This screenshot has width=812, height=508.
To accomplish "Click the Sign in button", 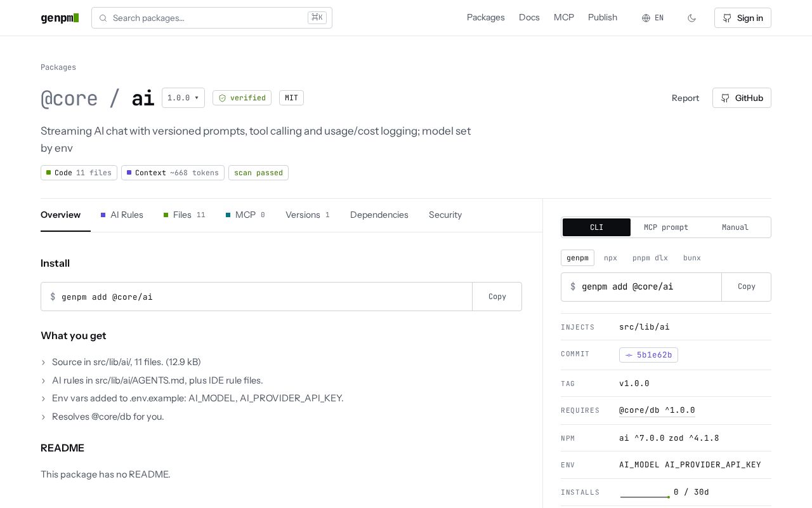I will [x=742, y=18].
